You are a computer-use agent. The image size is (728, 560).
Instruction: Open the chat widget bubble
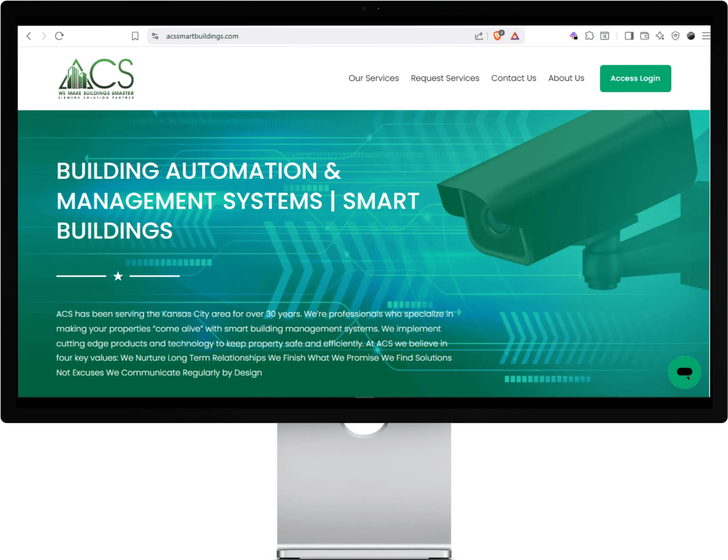pyautogui.click(x=684, y=372)
